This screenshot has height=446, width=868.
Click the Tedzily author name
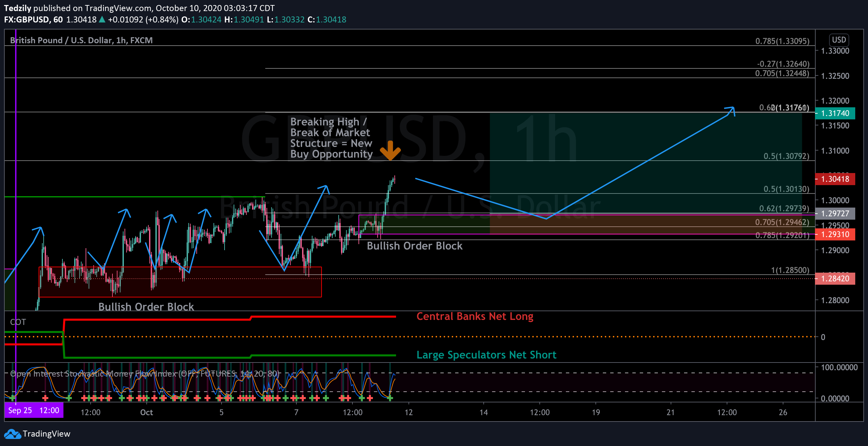[17, 8]
